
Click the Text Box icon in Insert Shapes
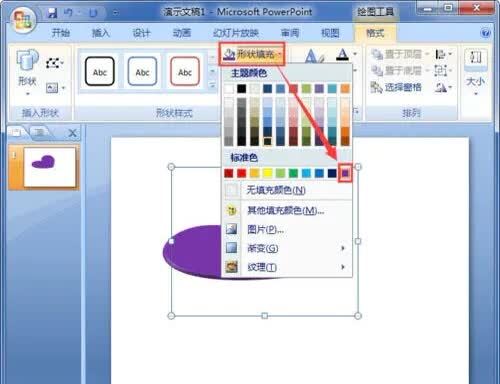click(x=52, y=88)
